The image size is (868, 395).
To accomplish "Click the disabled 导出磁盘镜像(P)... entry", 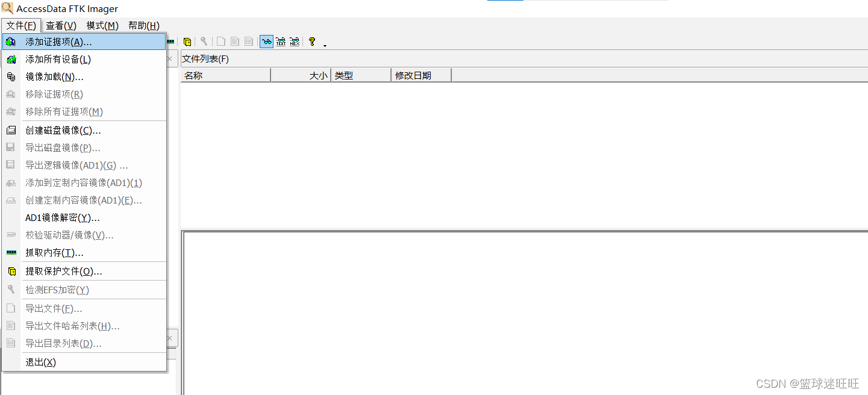I will pos(84,148).
